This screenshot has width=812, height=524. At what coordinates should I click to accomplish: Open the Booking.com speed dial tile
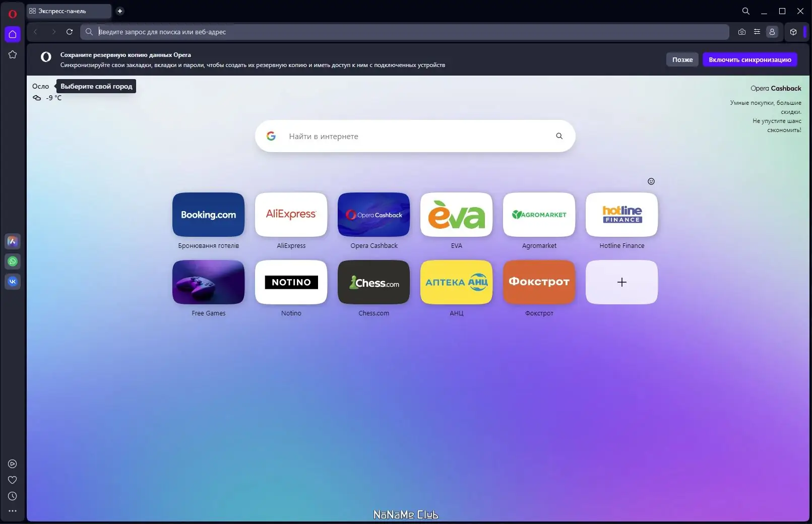pyautogui.click(x=209, y=215)
